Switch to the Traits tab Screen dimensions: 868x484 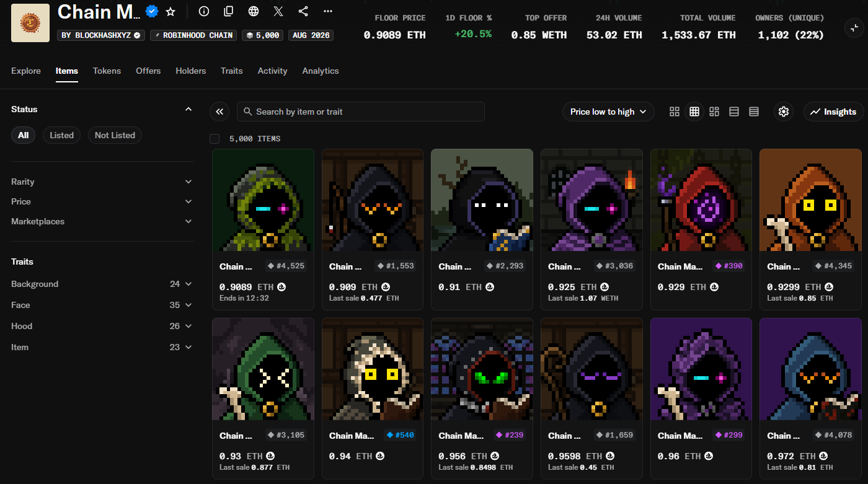tap(232, 71)
